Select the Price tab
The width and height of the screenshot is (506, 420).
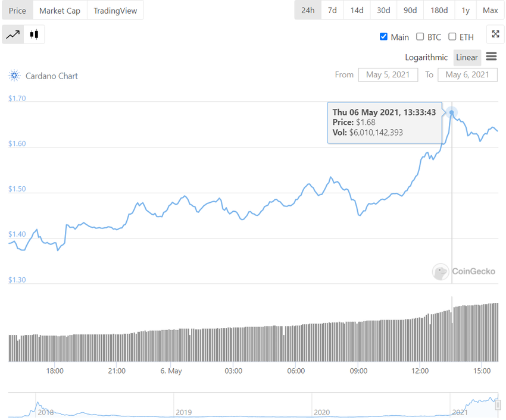tap(17, 10)
